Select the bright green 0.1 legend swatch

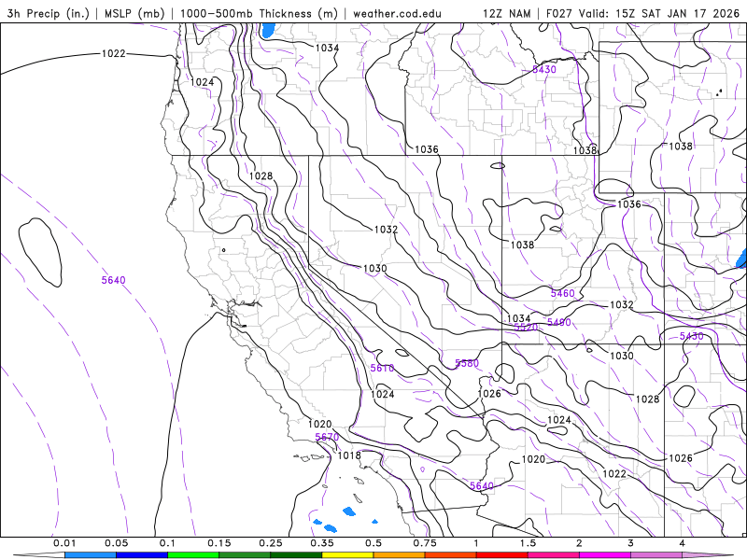click(193, 555)
